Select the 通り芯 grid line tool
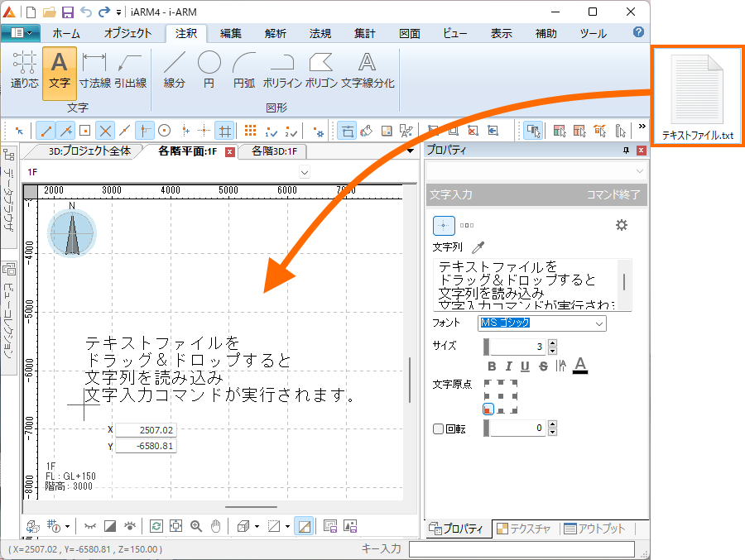Screen dimensions: 745x560 click(24, 71)
